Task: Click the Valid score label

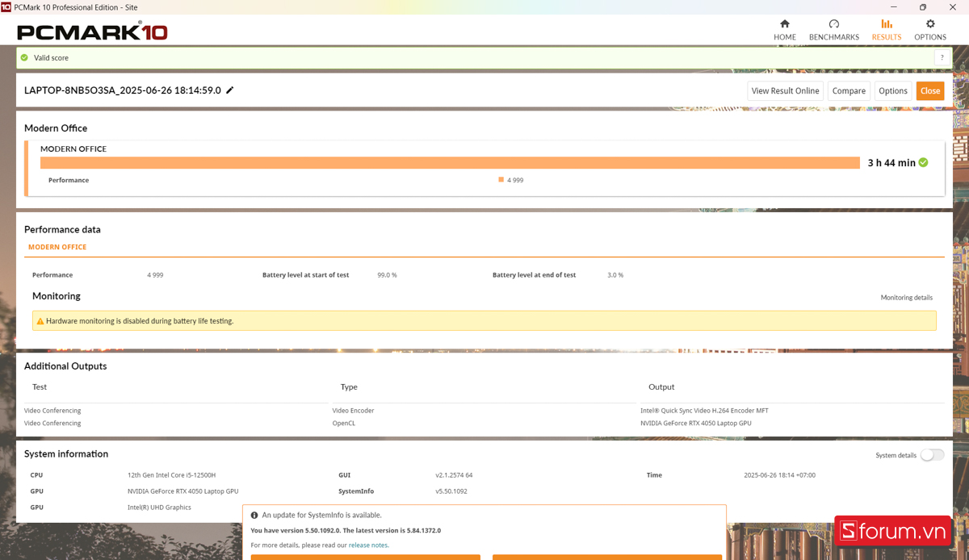Action: click(51, 58)
